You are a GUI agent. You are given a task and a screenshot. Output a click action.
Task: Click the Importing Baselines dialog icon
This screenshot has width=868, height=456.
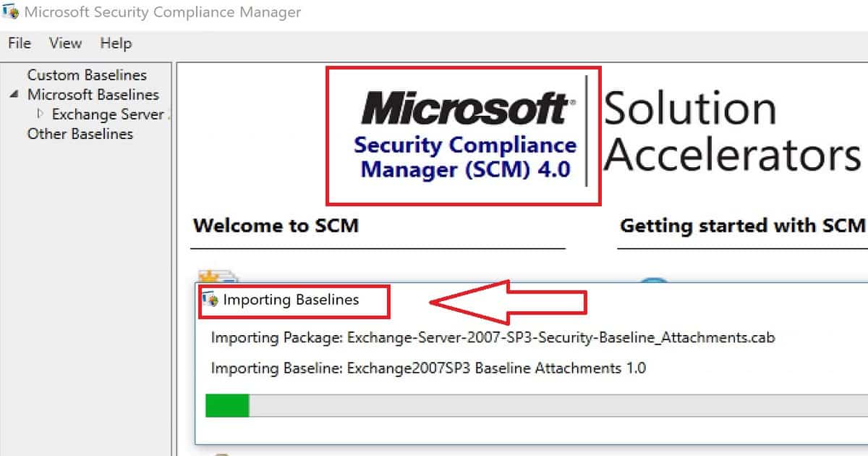pyautogui.click(x=211, y=299)
